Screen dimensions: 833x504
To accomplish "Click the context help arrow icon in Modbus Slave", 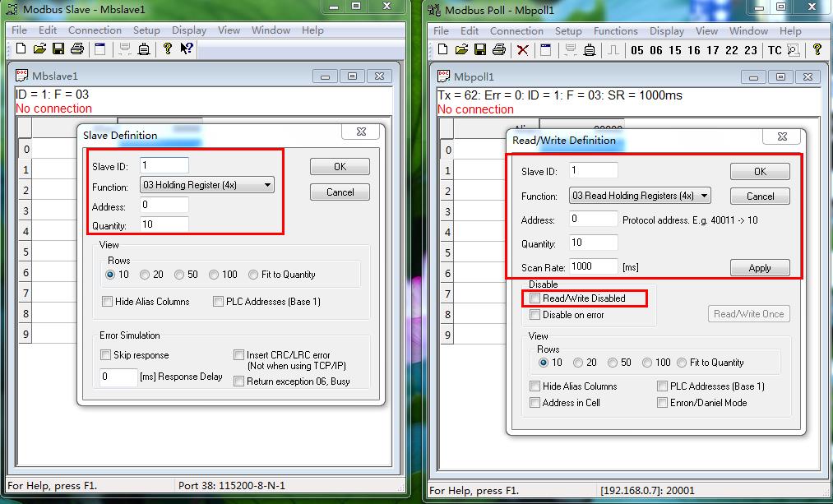I will (x=187, y=49).
